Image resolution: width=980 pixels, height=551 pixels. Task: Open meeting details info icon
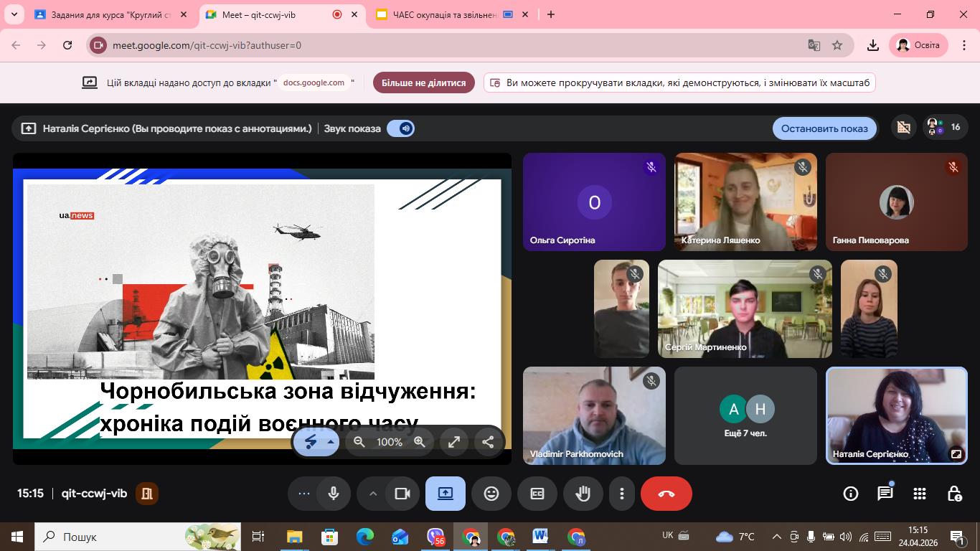point(850,494)
